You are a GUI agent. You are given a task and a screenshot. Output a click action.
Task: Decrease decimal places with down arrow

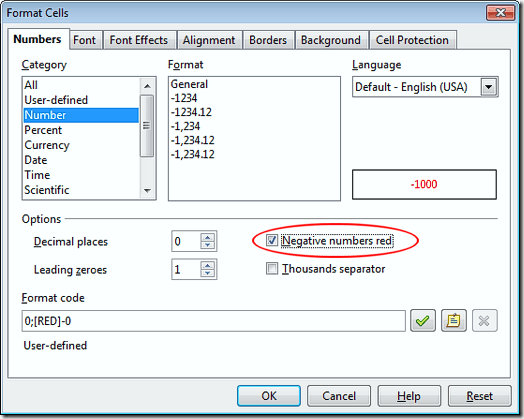pos(208,245)
